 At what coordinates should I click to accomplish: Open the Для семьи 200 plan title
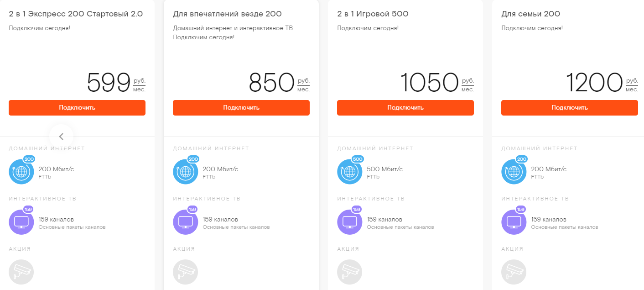530,14
